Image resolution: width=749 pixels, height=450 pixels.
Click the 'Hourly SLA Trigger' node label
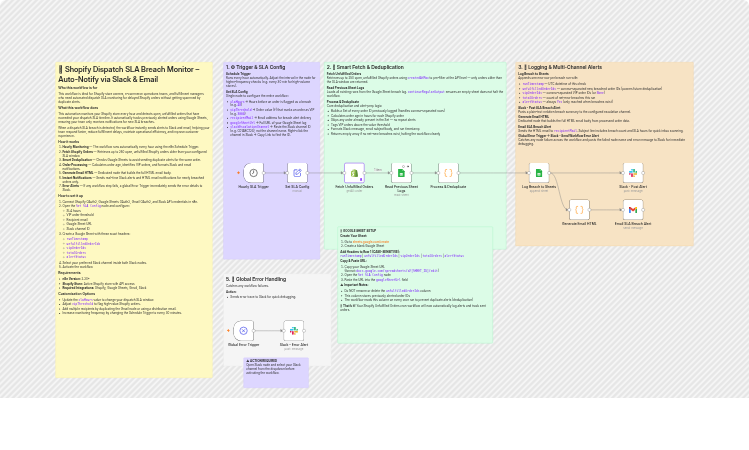[x=253, y=187]
